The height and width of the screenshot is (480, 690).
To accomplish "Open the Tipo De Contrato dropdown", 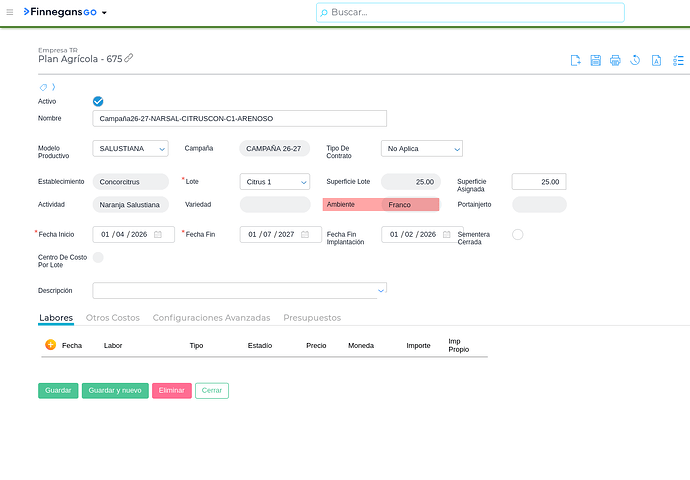I will [421, 149].
